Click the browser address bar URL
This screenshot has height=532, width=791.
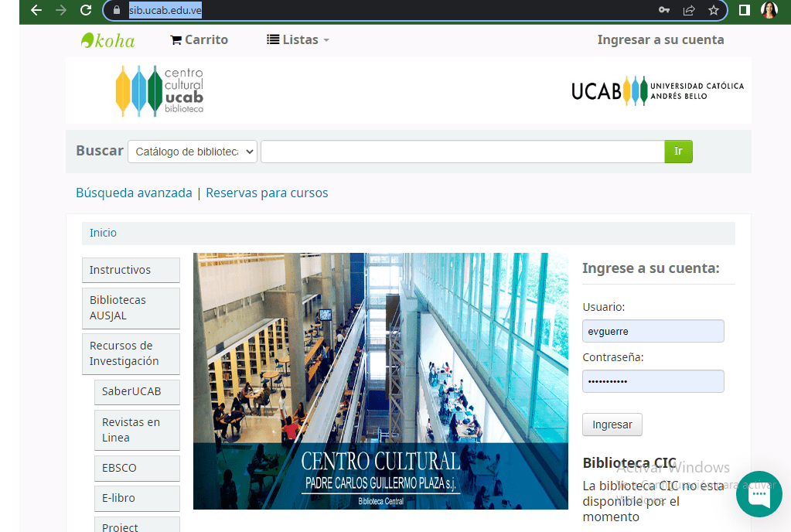pyautogui.click(x=165, y=10)
